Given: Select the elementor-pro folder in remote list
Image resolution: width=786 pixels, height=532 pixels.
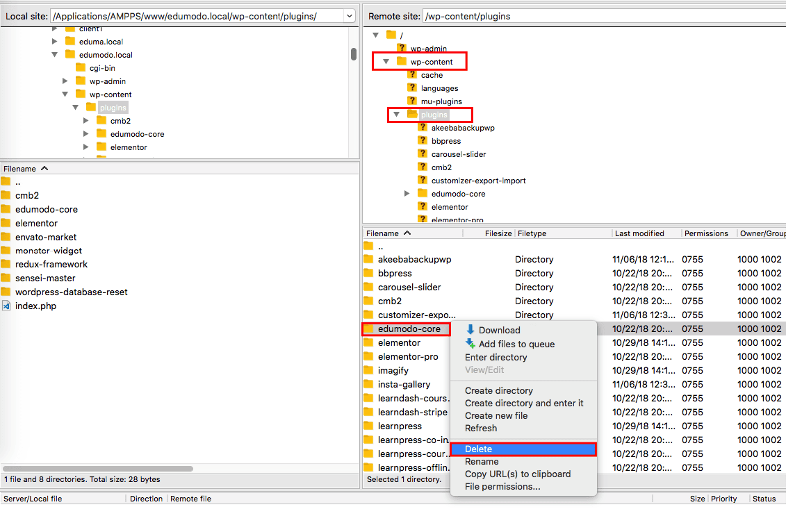Looking at the screenshot, I should click(x=408, y=356).
